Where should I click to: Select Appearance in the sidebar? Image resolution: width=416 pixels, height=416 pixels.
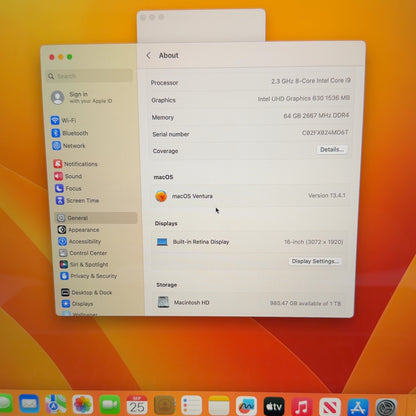point(79,230)
